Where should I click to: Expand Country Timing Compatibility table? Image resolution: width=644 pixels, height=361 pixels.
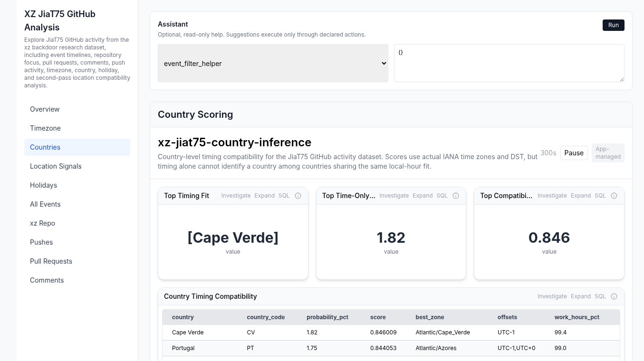click(581, 296)
